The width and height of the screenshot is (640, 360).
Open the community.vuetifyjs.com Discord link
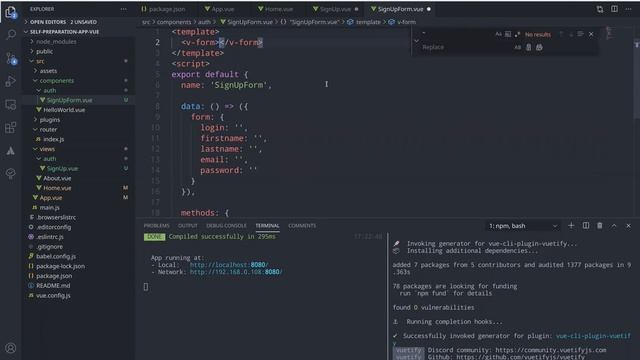pyautogui.click(x=551, y=350)
